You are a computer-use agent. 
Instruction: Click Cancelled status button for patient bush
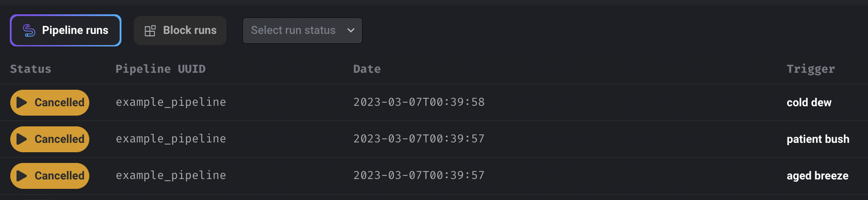(x=50, y=139)
